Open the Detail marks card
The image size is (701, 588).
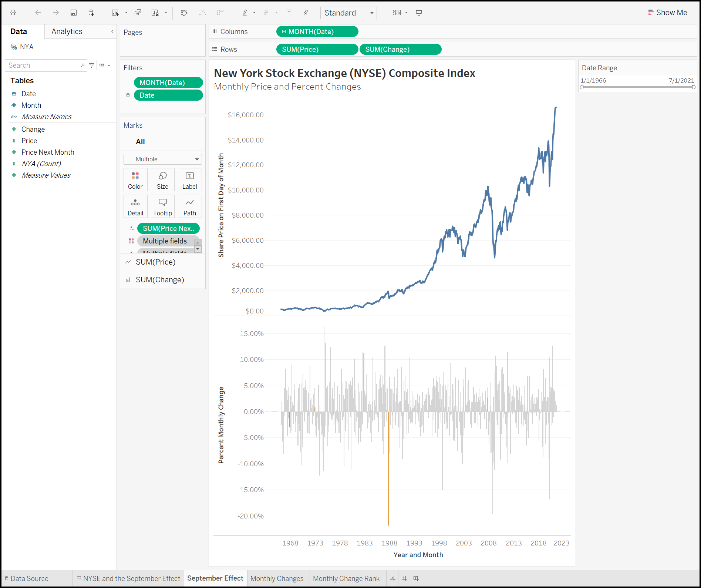[135, 206]
